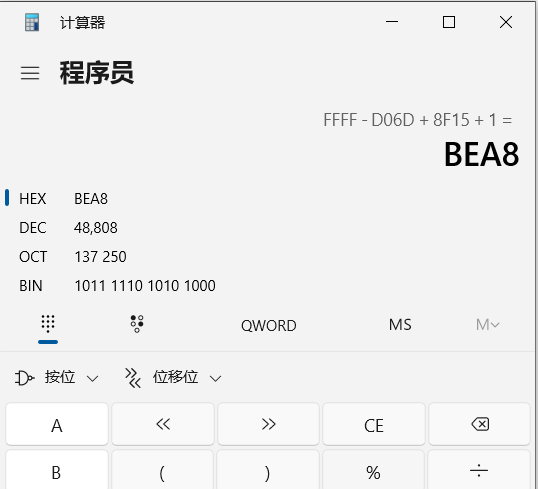Cycle the QWORD data size button
This screenshot has height=489, width=538.
(269, 325)
